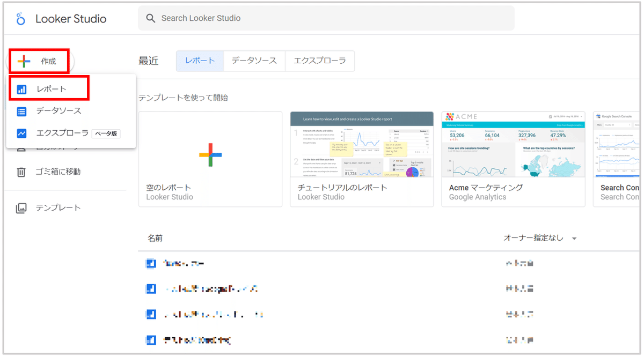Click the Looker Studio logo icon
Image resolution: width=644 pixels, height=357 pixels.
21,19
